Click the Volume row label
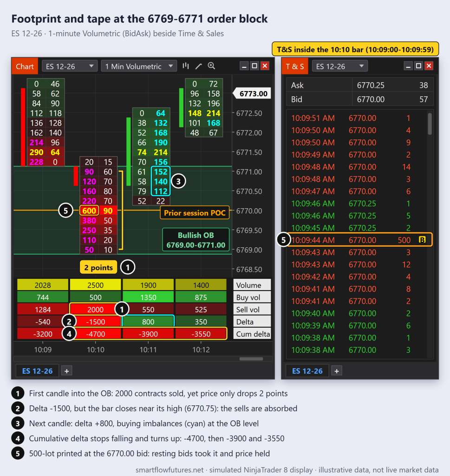The image size is (450, 476). tap(252, 285)
